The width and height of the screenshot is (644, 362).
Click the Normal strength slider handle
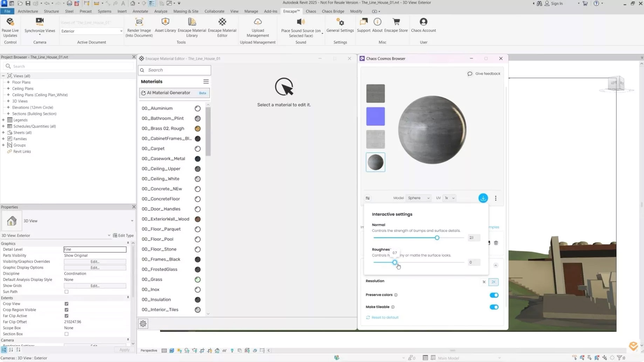click(437, 238)
